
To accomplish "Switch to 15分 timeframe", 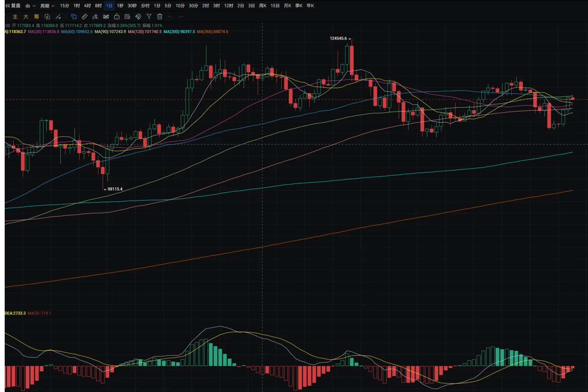I will 64,6.
